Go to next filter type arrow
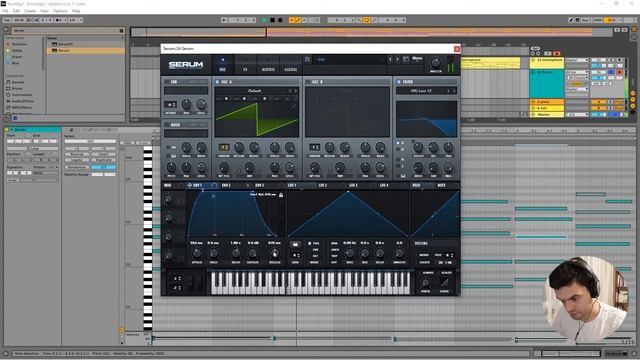 pyautogui.click(x=454, y=91)
